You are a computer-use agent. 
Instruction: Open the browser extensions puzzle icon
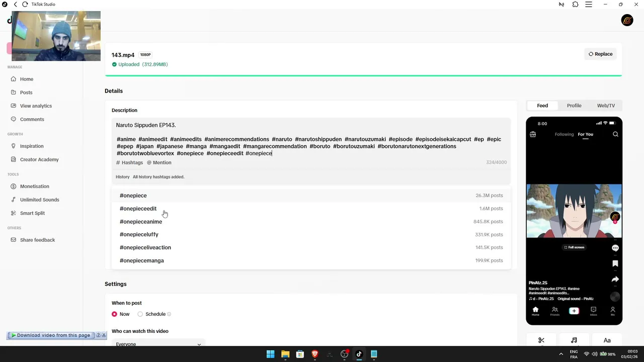tap(575, 5)
